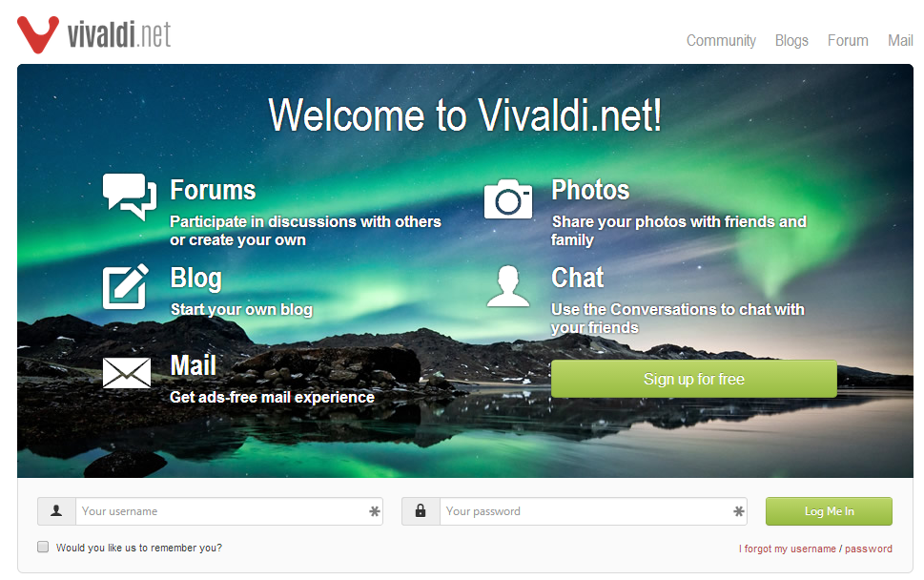Click the Log Me In button

click(830, 511)
